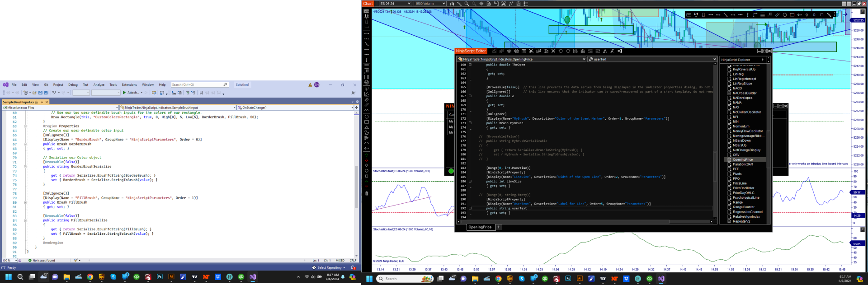Select the ellipse drawing tool in chart toolbar

point(785,15)
